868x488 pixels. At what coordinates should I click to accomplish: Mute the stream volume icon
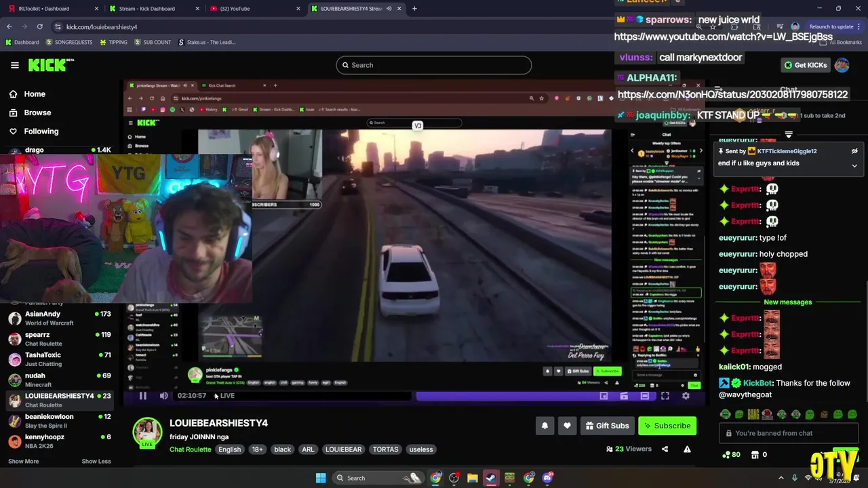(x=163, y=396)
